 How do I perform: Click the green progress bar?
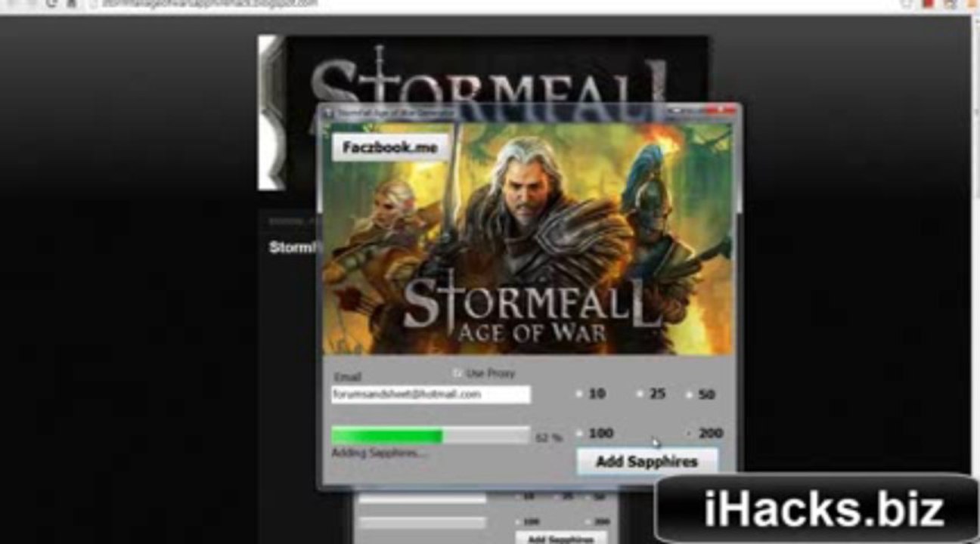click(430, 435)
